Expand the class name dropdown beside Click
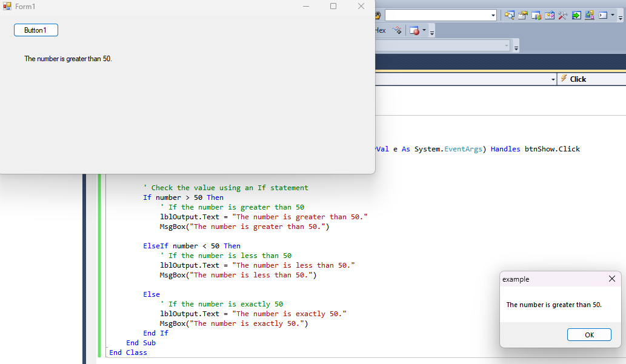626x364 pixels. [x=553, y=79]
